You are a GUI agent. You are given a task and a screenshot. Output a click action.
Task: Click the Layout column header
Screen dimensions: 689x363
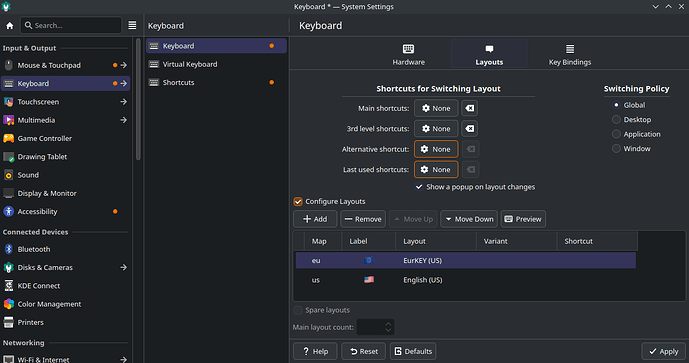(x=435, y=241)
